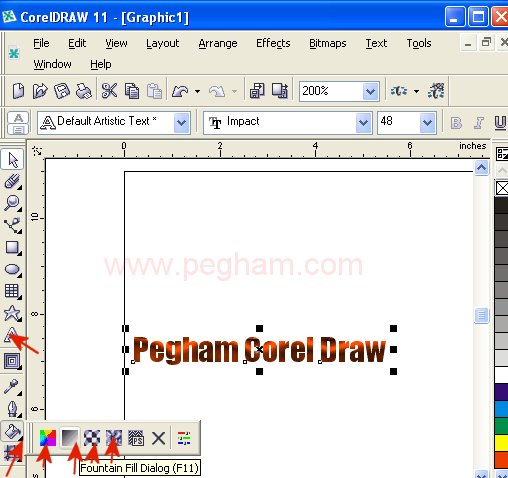The height and width of the screenshot is (478, 508).
Task: Click the Save icon
Action: (62, 91)
